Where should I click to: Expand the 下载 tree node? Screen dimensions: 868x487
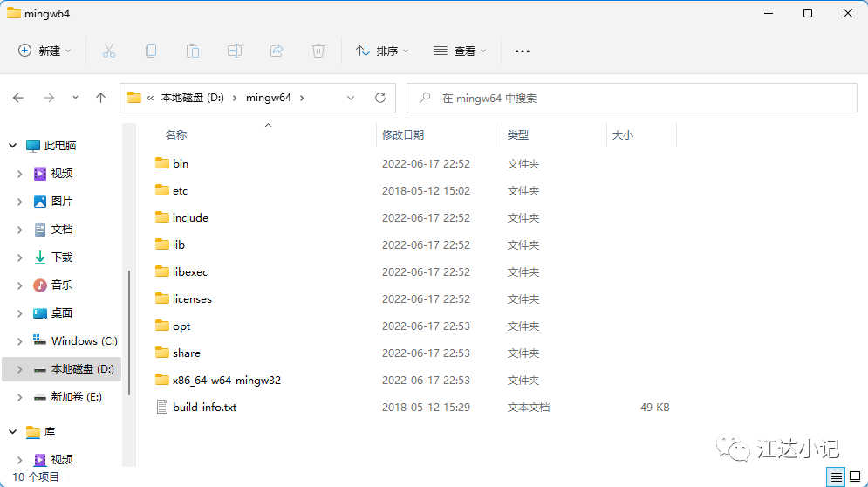coord(19,257)
